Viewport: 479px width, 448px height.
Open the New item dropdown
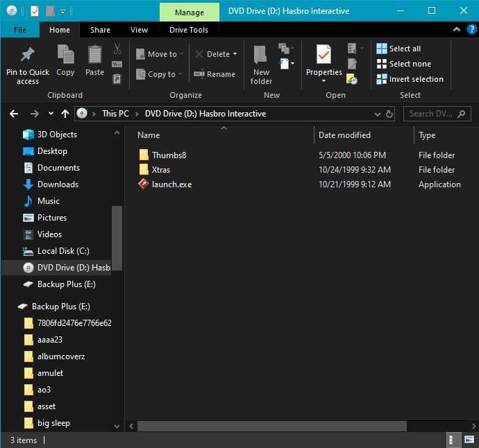pos(287,64)
